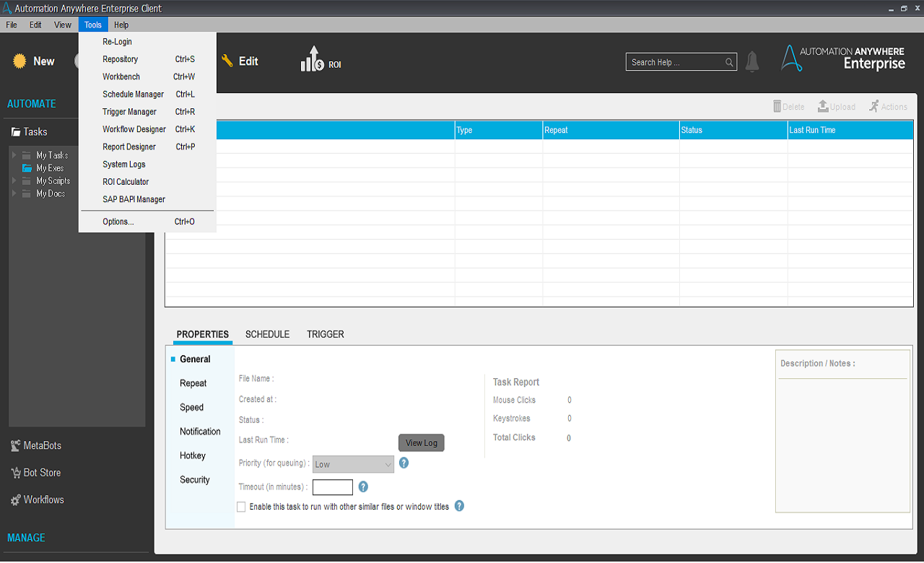
Task: Open the Bot Store cart icon
Action: point(16,473)
